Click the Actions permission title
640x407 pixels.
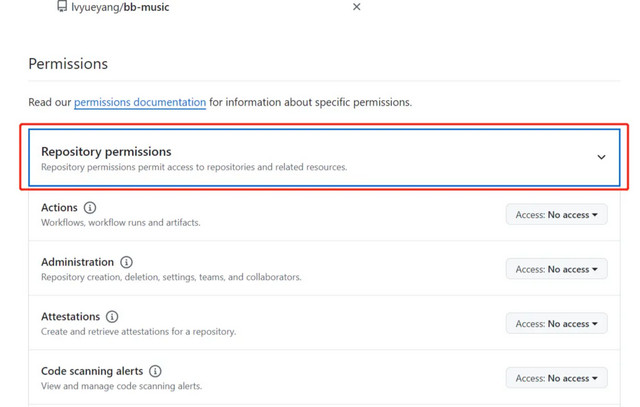(x=59, y=208)
